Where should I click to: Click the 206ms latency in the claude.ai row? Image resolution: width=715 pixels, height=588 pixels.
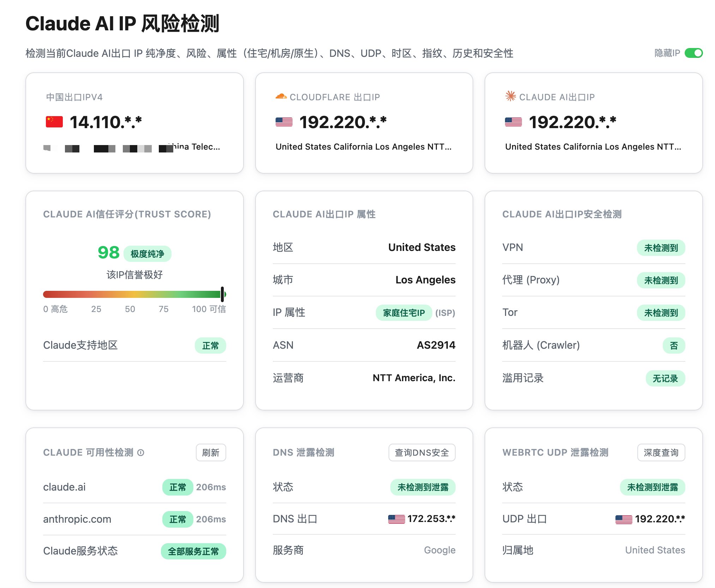(x=211, y=487)
